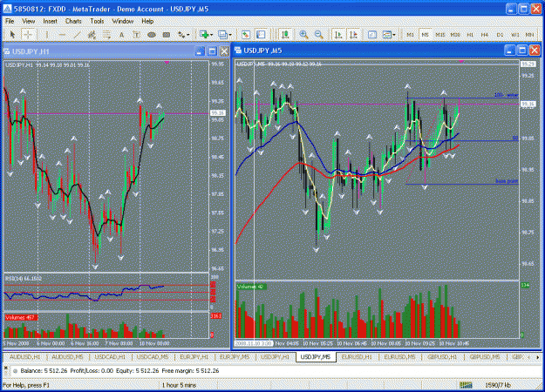Toggle Auto Scroll chart icon
Screen dimensions: 545x392
click(338, 35)
